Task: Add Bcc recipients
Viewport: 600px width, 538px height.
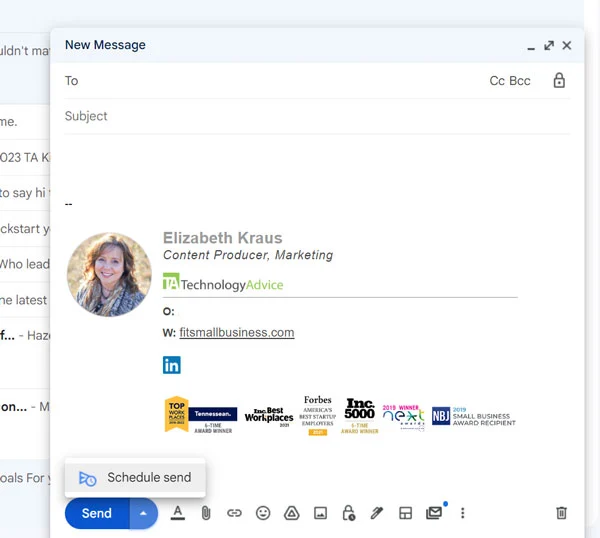Action: pyautogui.click(x=520, y=81)
